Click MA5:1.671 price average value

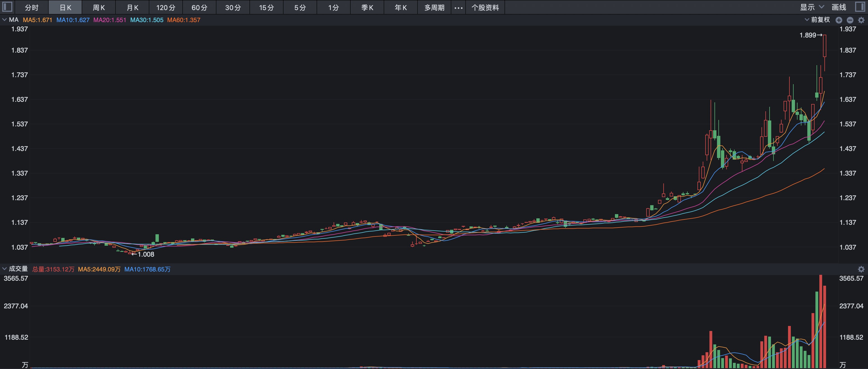pos(37,20)
